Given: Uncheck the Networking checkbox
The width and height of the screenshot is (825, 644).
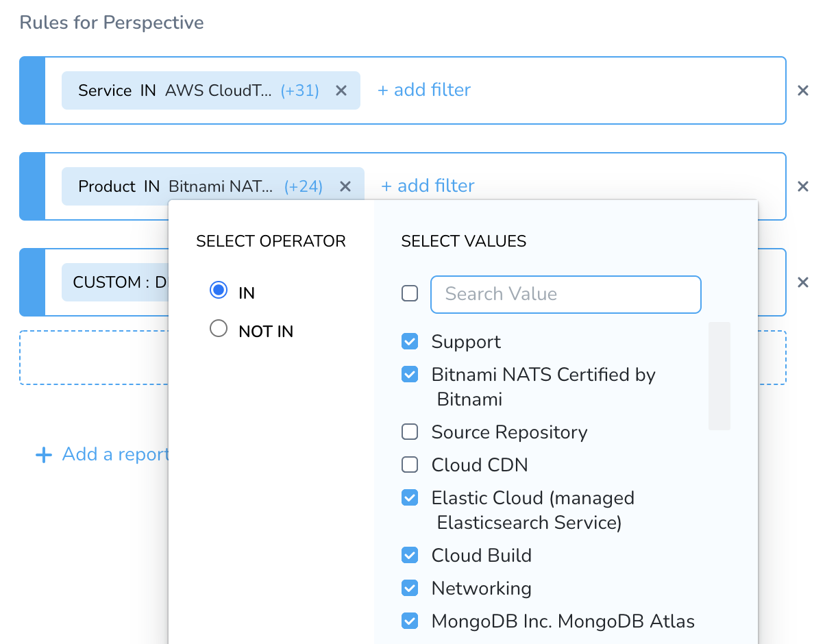Looking at the screenshot, I should tap(410, 588).
